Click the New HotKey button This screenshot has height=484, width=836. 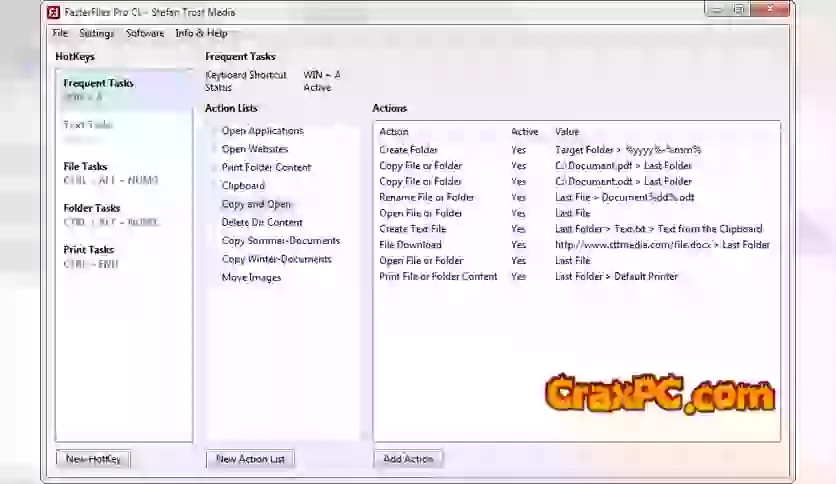point(93,459)
